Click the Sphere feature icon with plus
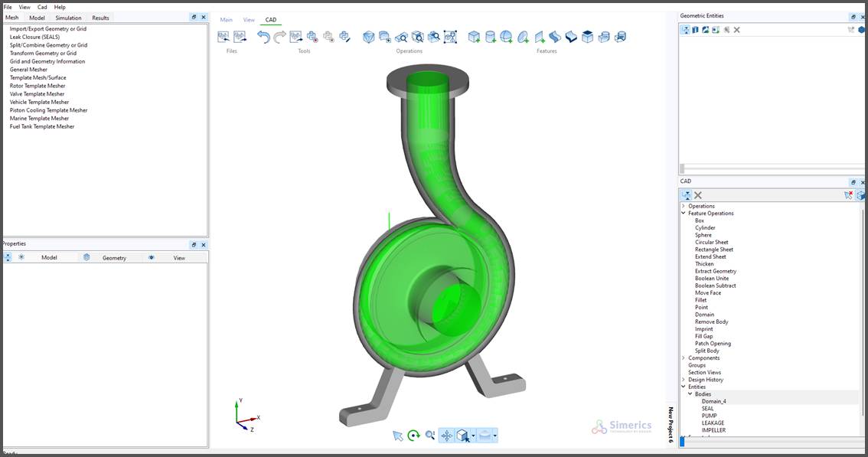The height and width of the screenshot is (457, 868). [x=506, y=37]
